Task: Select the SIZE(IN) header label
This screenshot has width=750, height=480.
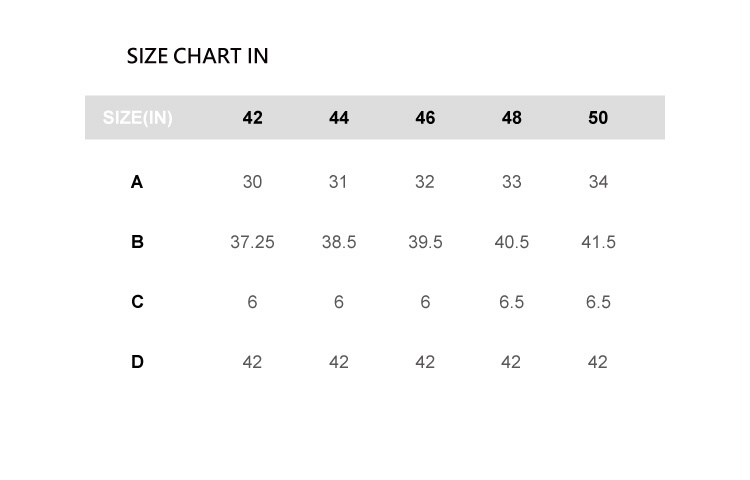Action: coord(138,118)
